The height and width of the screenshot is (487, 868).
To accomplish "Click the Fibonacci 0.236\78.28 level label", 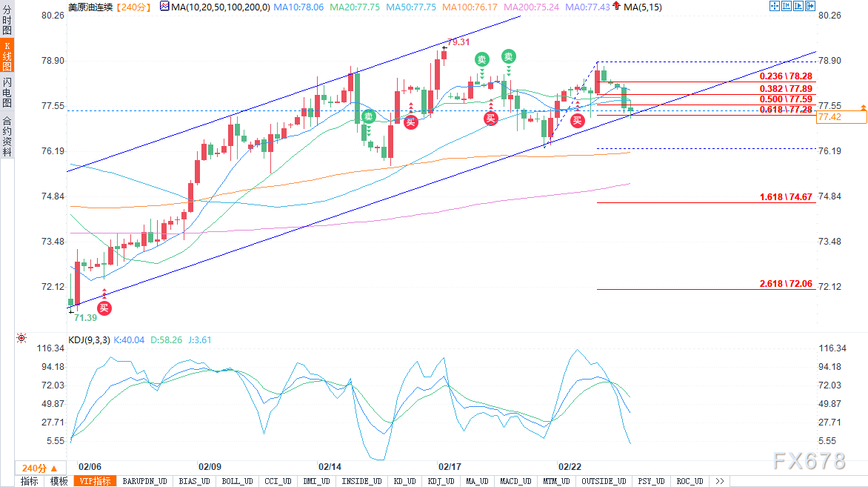I will coord(786,76).
